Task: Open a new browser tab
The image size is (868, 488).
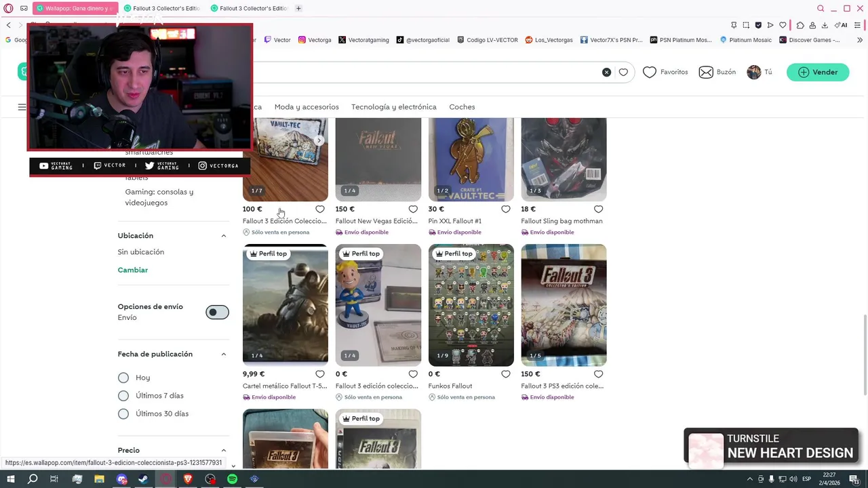Action: pos(298,8)
